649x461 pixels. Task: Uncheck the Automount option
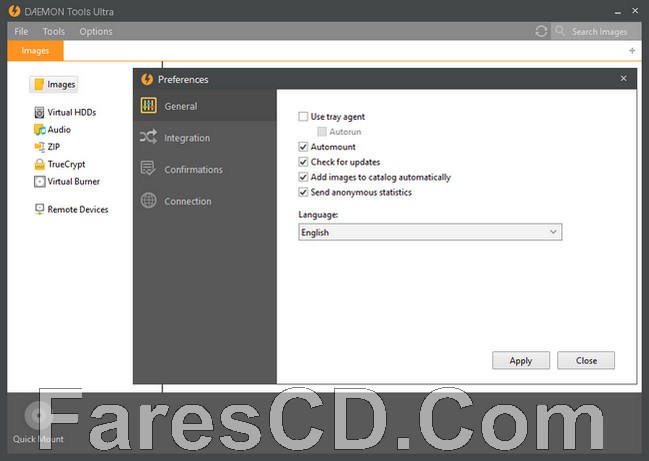303,147
